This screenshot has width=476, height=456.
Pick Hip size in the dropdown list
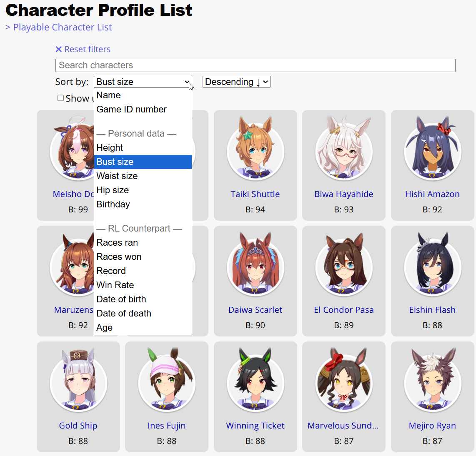point(143,190)
